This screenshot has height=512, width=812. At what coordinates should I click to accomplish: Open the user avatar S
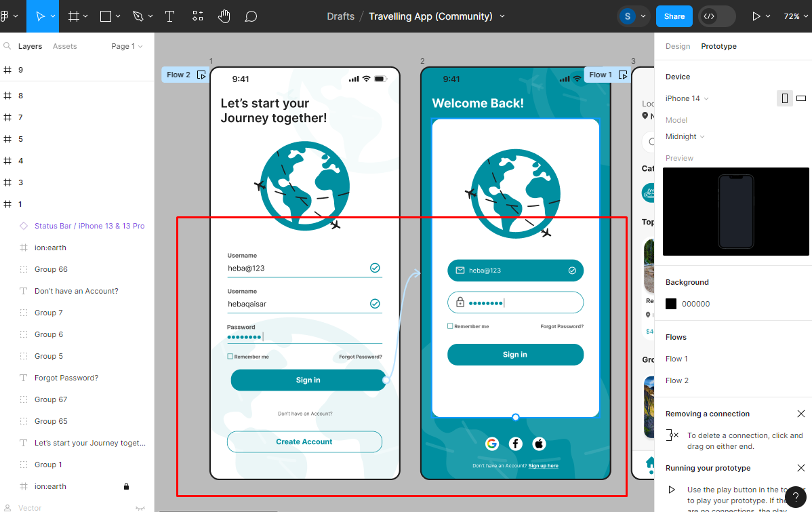627,16
